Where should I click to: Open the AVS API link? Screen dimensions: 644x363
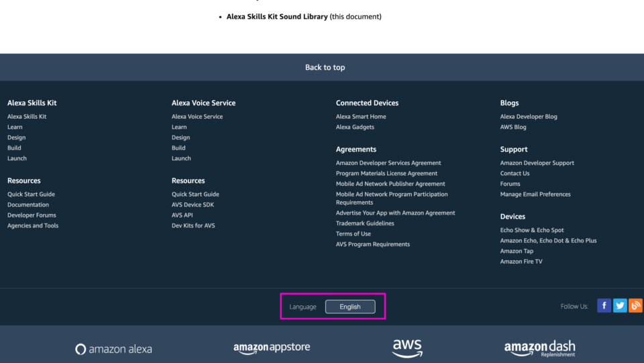point(182,215)
